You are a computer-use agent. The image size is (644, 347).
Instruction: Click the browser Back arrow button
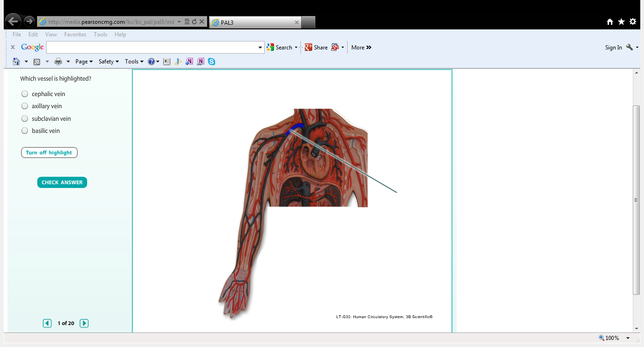[x=13, y=21]
